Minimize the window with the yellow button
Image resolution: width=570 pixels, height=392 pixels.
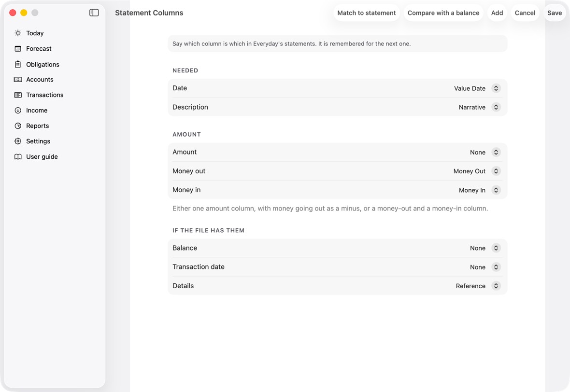[x=24, y=13]
